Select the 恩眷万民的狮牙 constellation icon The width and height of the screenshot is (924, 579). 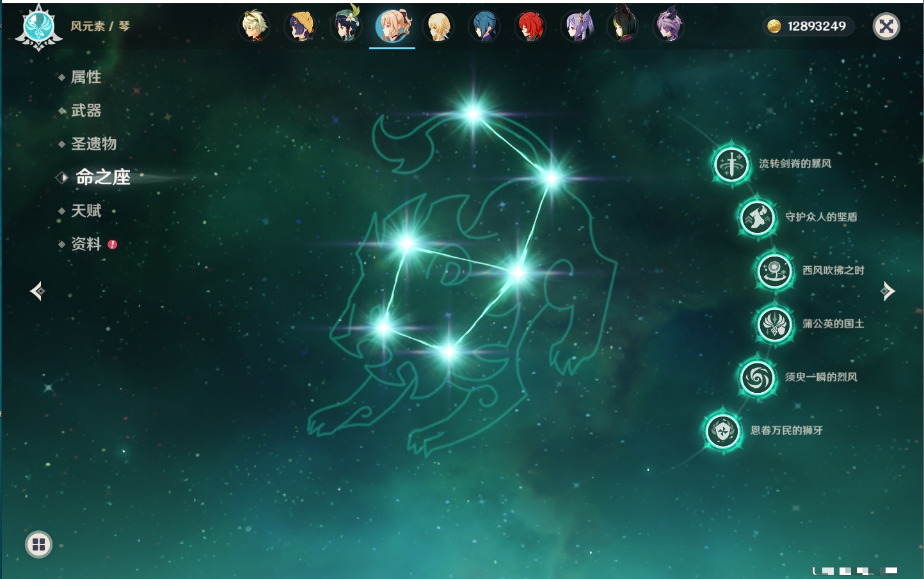pos(723,431)
